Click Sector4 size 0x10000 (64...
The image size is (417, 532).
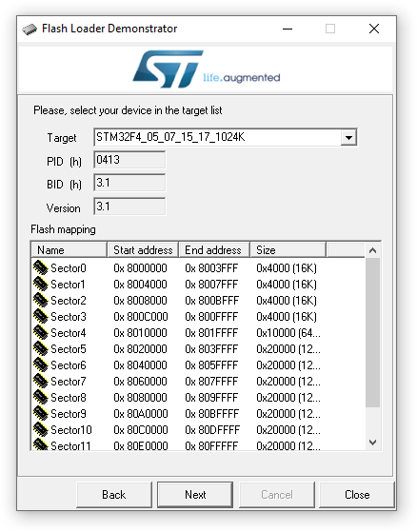click(288, 333)
